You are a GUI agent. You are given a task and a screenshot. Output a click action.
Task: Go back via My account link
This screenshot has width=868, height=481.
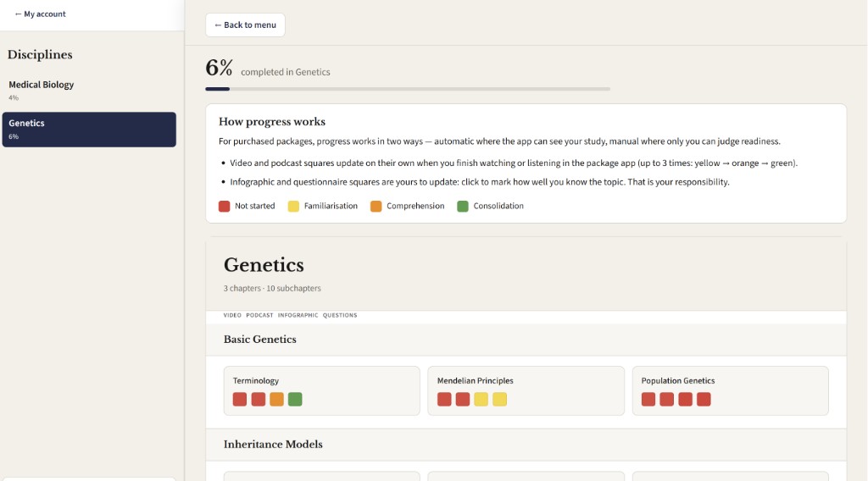[x=40, y=14]
